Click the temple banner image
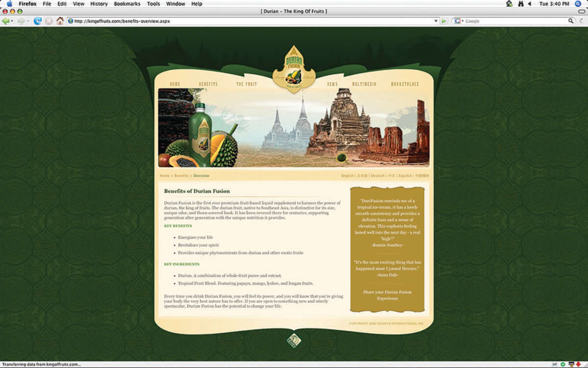 pyautogui.click(x=294, y=128)
